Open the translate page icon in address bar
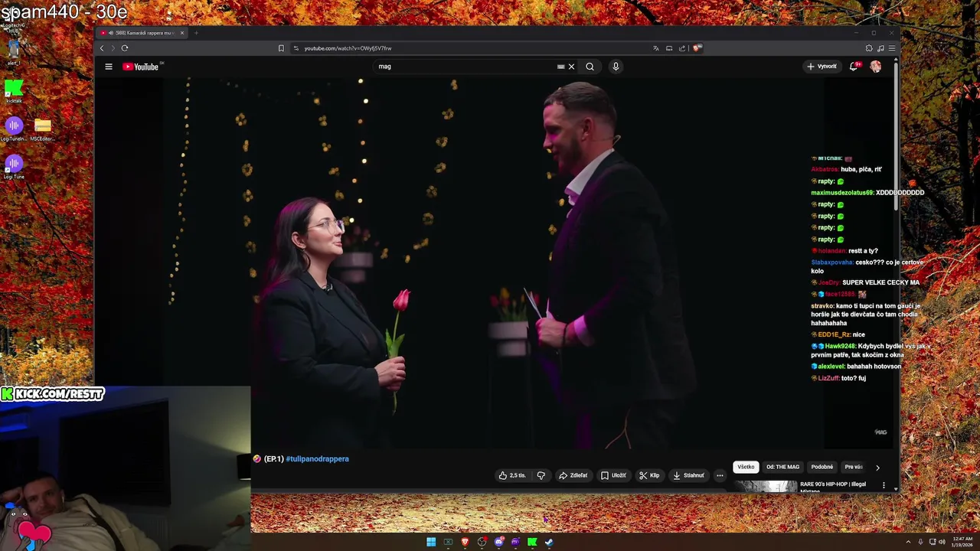 pos(655,48)
